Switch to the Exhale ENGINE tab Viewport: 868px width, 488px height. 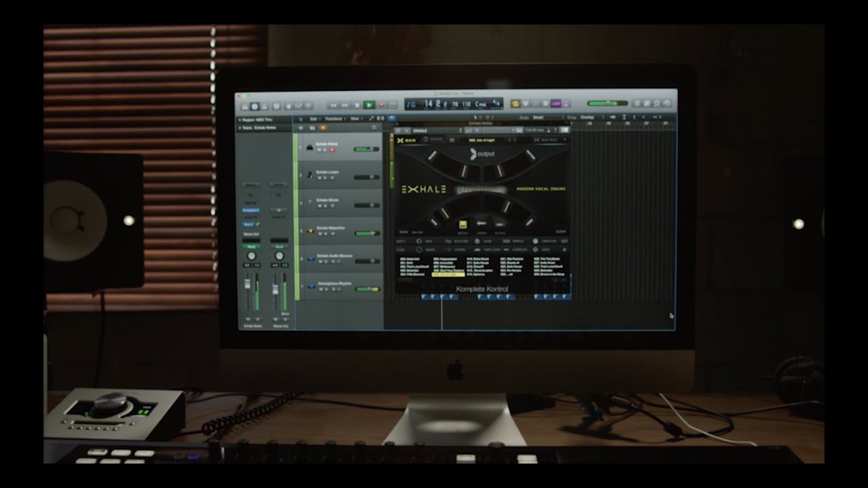[433, 140]
